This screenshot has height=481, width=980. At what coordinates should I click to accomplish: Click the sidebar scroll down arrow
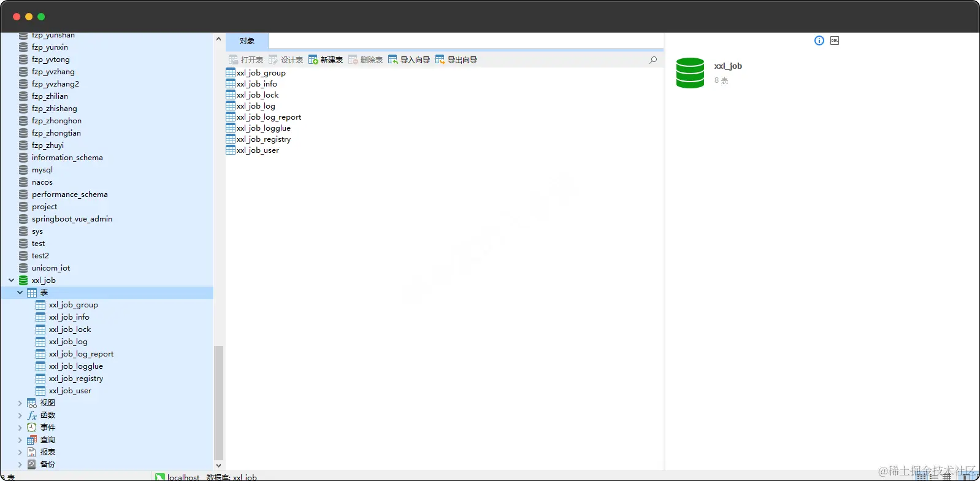point(218,466)
